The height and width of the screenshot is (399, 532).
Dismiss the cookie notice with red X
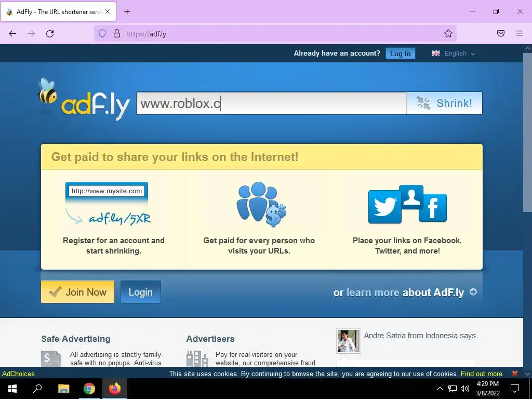coord(515,373)
